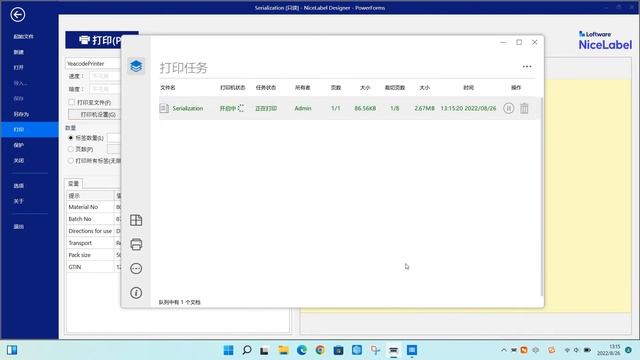Open YeacodePrinter printer dropdown
This screenshot has height=360, width=640.
[x=93, y=64]
